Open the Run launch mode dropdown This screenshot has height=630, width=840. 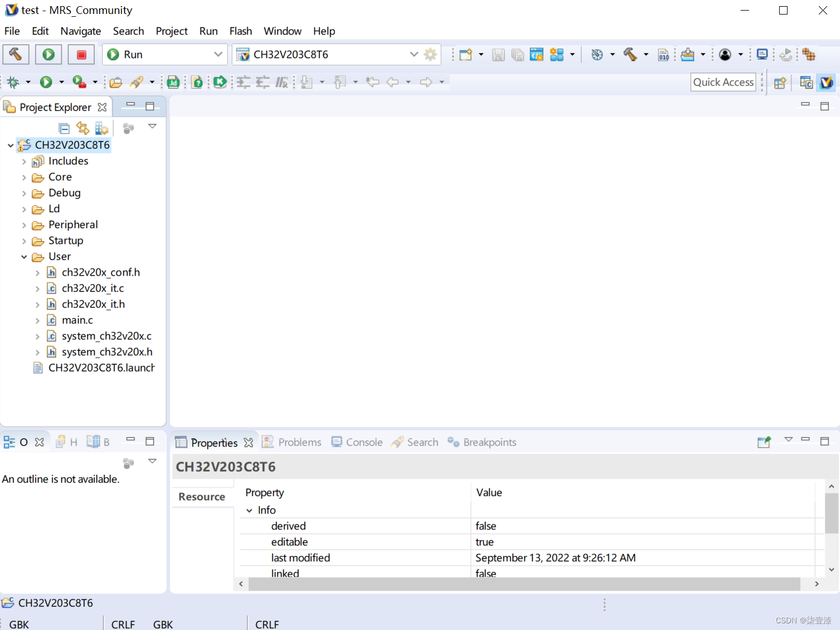click(x=218, y=54)
